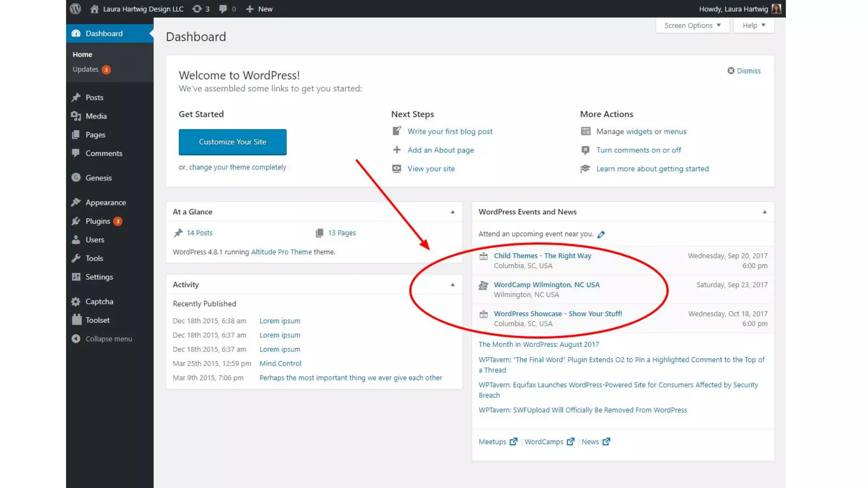This screenshot has height=488, width=868.
Task: Click the Customize Your Site button
Action: point(232,142)
